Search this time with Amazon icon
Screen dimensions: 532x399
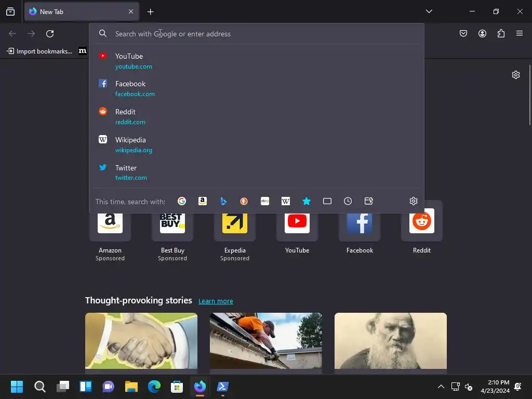203,201
